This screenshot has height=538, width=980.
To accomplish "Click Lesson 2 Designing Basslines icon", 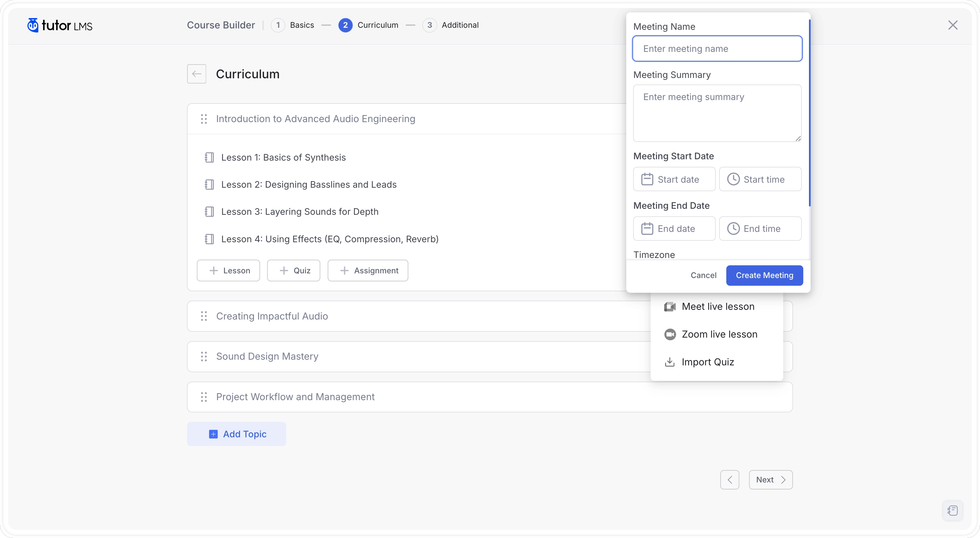I will click(x=209, y=184).
